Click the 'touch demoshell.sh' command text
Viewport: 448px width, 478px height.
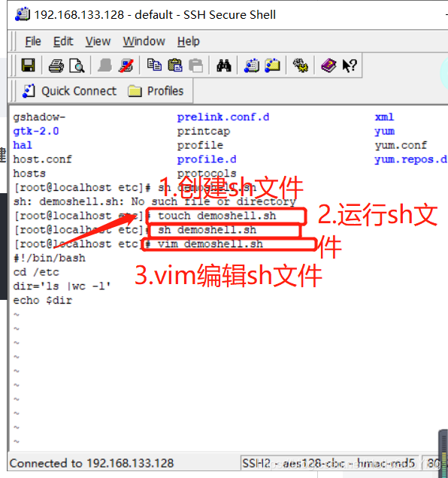click(216, 216)
